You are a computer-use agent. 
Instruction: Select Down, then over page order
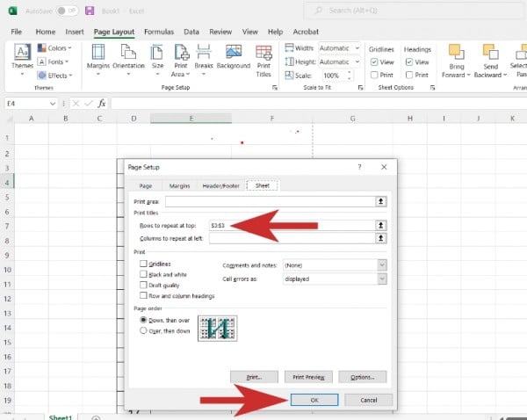pos(143,320)
